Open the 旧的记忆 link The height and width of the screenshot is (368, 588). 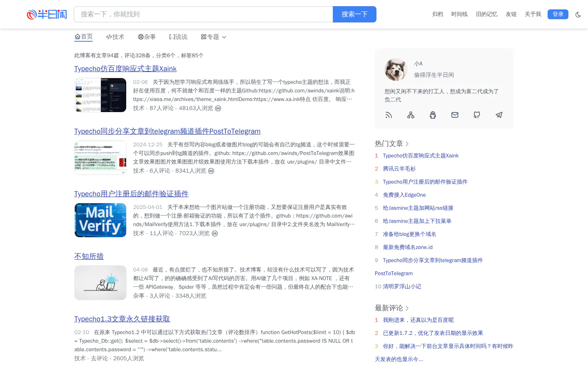[x=487, y=14]
